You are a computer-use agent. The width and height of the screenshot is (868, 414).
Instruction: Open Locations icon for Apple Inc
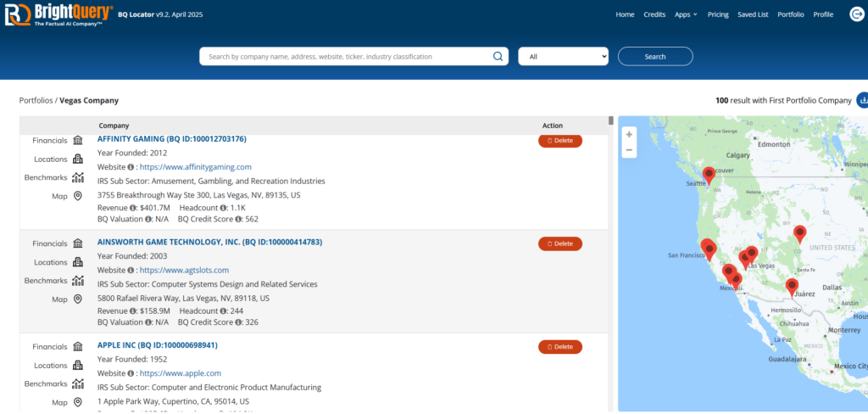coord(78,366)
